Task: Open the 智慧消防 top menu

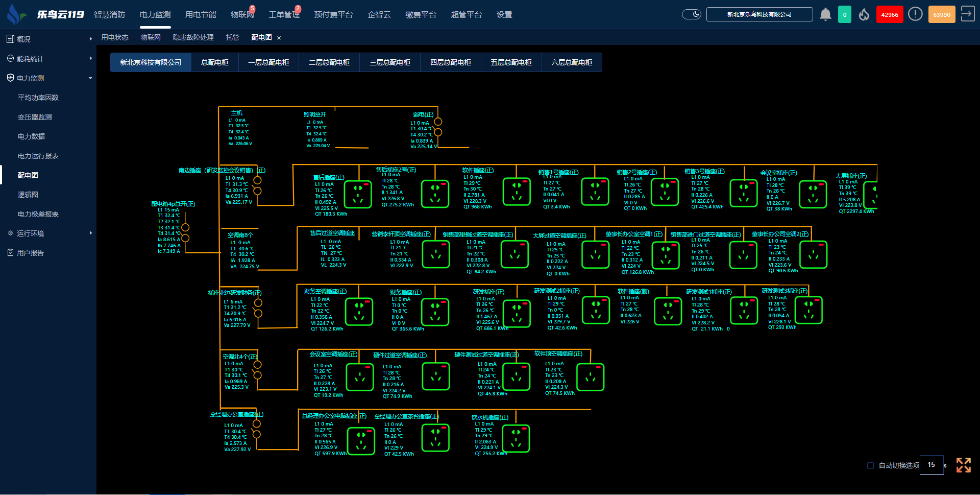Action: (x=109, y=15)
